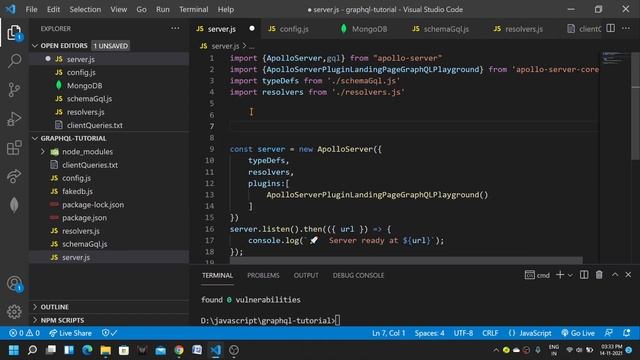This screenshot has width=640, height=360.
Task: Open the Live Share view in activity bar
Action: [14, 176]
